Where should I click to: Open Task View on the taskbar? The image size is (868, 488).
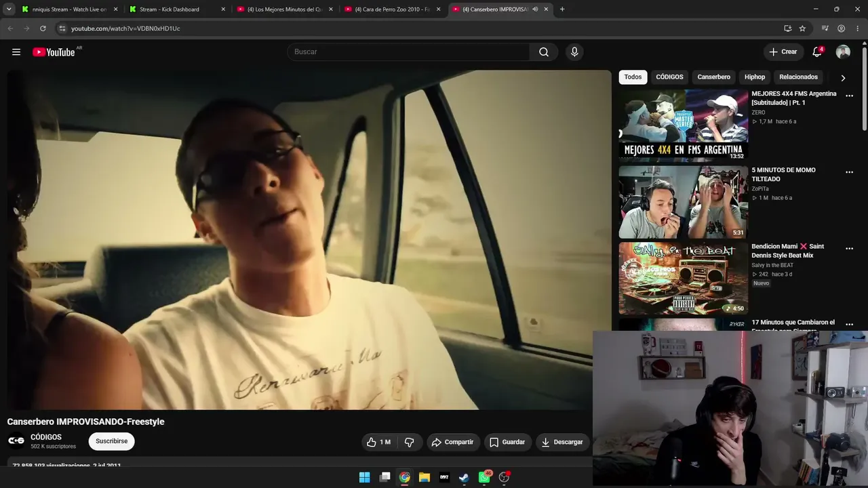[384, 477]
